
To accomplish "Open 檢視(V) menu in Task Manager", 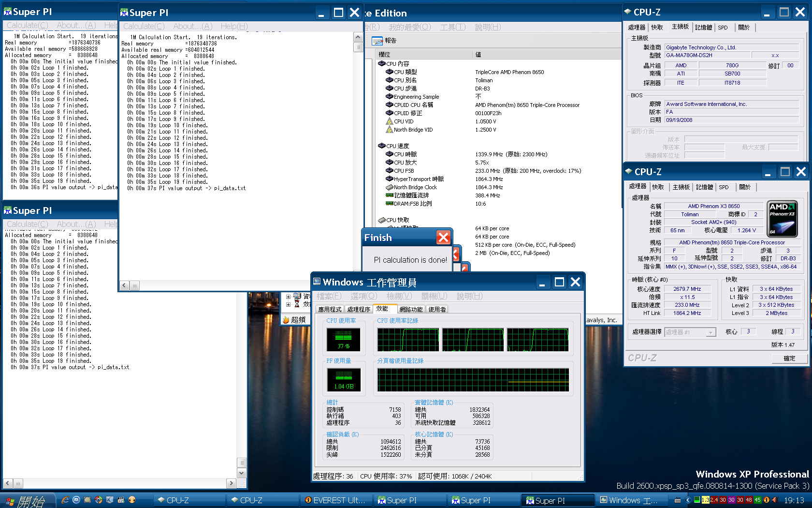I will (399, 296).
